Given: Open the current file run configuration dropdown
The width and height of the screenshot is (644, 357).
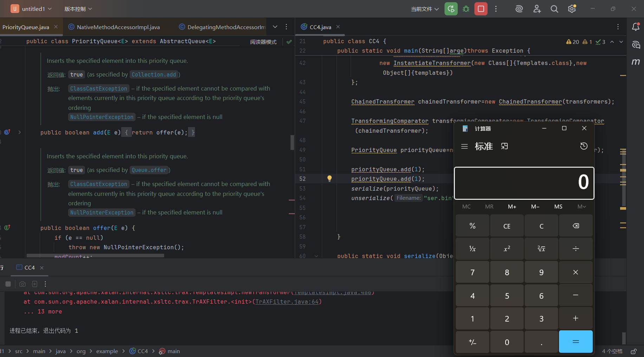Looking at the screenshot, I should pos(425,9).
